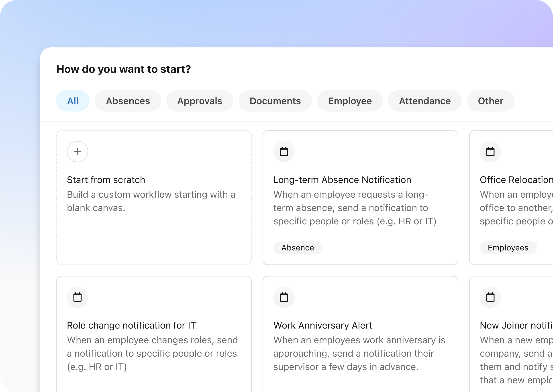553x392 pixels.
Task: Toggle the Employee category filter
Action: point(350,101)
